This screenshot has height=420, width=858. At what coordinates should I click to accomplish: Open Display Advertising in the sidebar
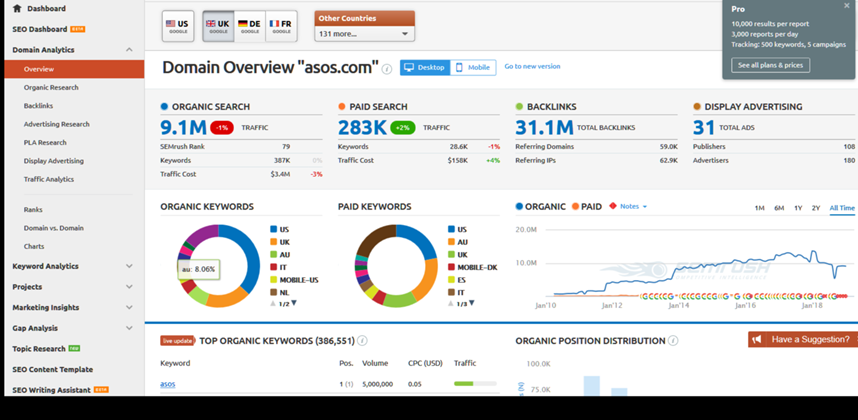[54, 161]
